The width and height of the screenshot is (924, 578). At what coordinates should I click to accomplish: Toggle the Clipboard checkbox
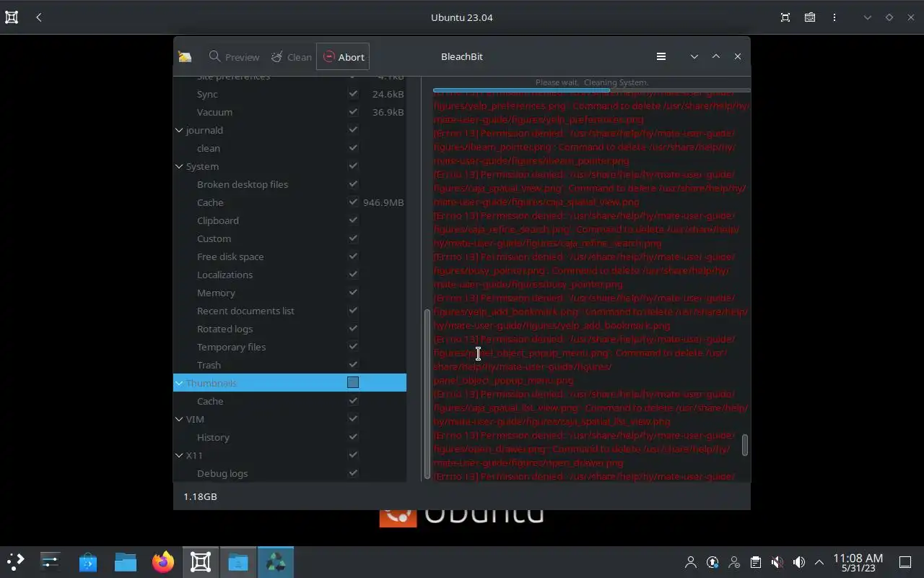(x=353, y=220)
